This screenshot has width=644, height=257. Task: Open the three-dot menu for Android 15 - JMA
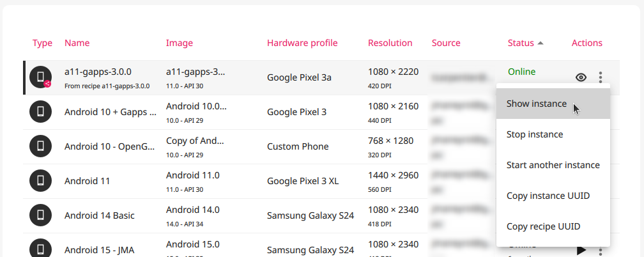pos(601,250)
